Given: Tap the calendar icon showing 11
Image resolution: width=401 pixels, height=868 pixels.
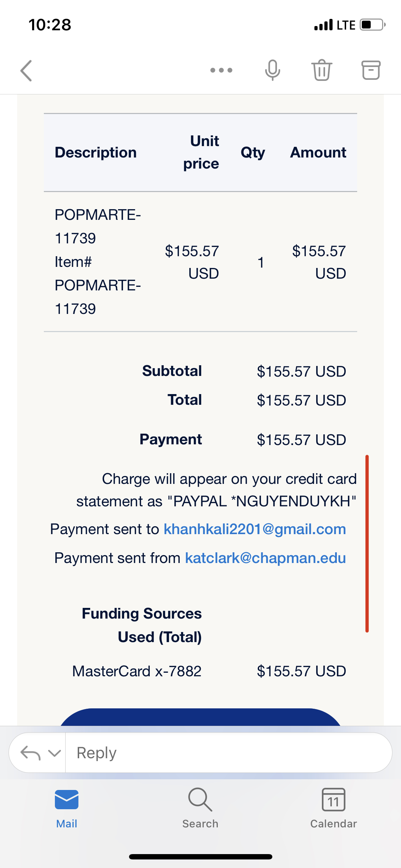Looking at the screenshot, I should pos(333,800).
